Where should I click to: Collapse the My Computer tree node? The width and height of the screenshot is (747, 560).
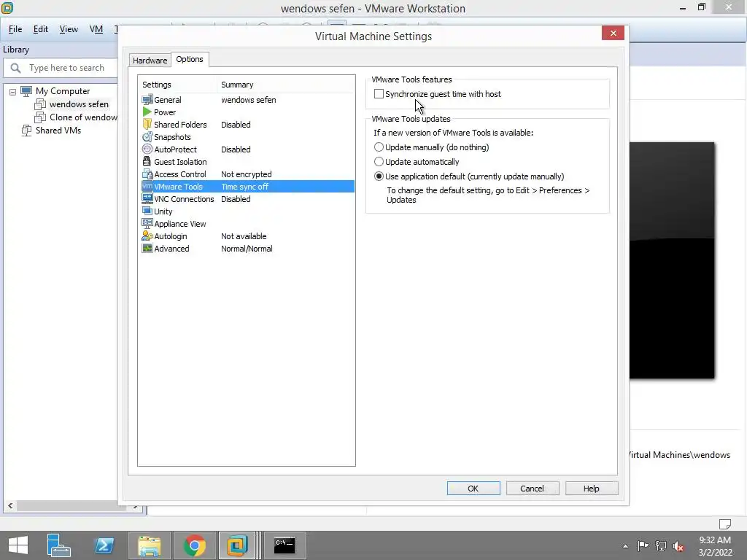(13, 92)
